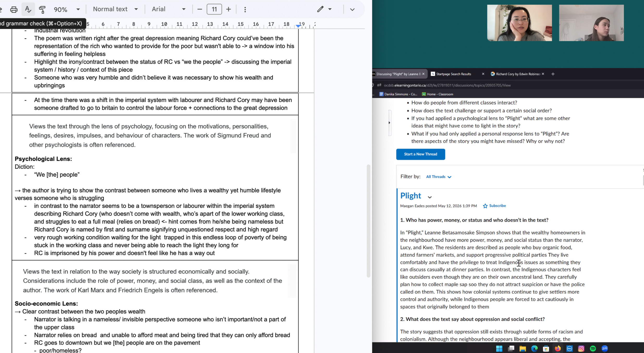
Task: Open File Explorer from taskbar
Action: [x=523, y=348]
